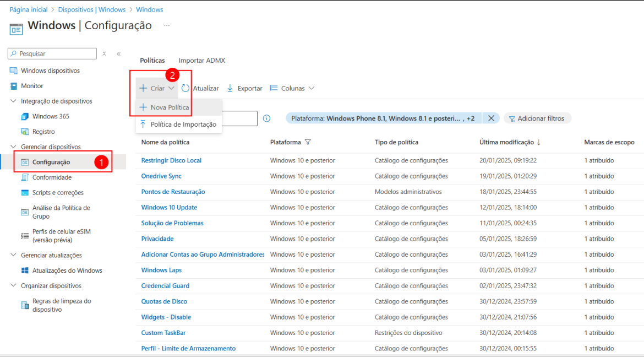Collapse the Integração de dispositivos section
Image resolution: width=644 pixels, height=357 pixels.
(13, 101)
